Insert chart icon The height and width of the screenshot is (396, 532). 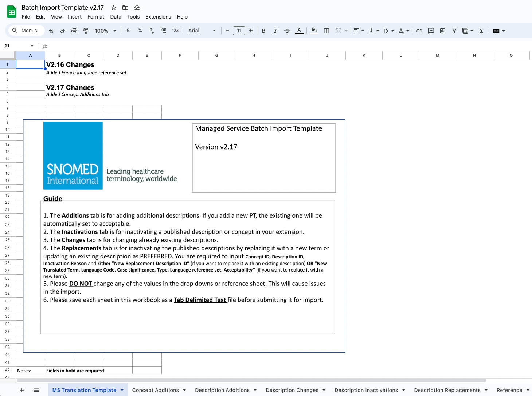(x=443, y=31)
